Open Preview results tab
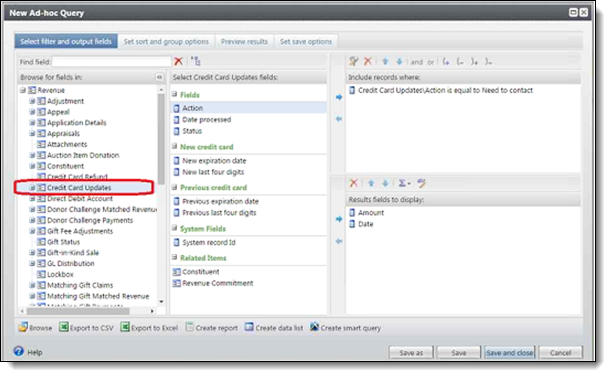The width and height of the screenshot is (611, 377). [x=244, y=41]
